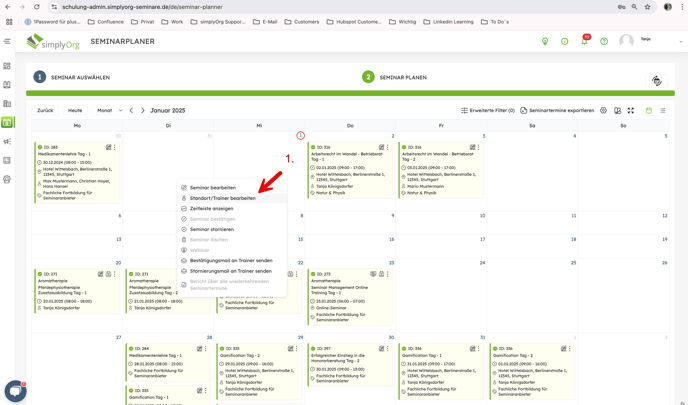The image size is (688, 405).
Task: Open user profile dropdown Tanja
Action: coord(653,42)
